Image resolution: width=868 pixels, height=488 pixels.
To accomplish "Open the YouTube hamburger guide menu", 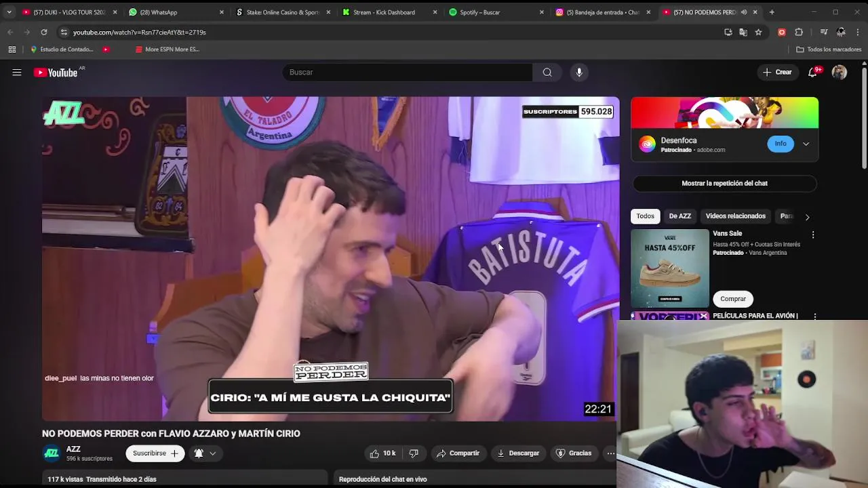I will pyautogui.click(x=17, y=73).
